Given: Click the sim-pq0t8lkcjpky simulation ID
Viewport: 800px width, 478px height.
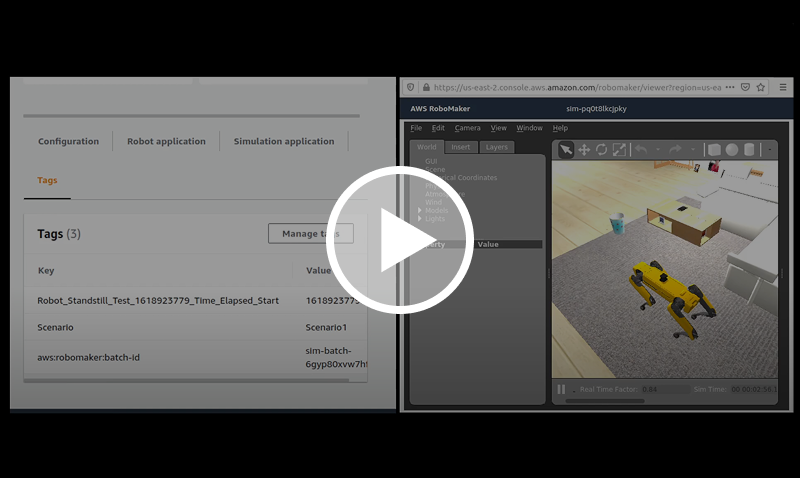Looking at the screenshot, I should pyautogui.click(x=596, y=109).
